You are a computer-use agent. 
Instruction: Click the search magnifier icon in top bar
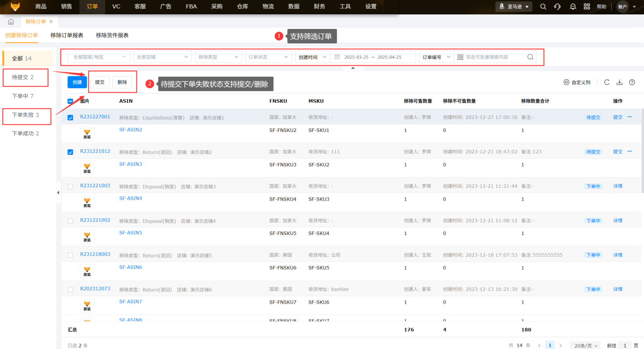[543, 7]
